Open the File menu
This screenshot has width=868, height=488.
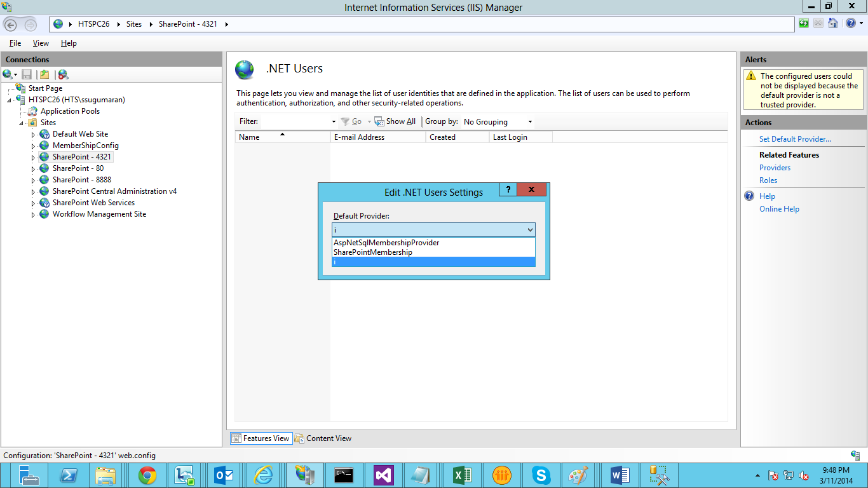pos(15,43)
